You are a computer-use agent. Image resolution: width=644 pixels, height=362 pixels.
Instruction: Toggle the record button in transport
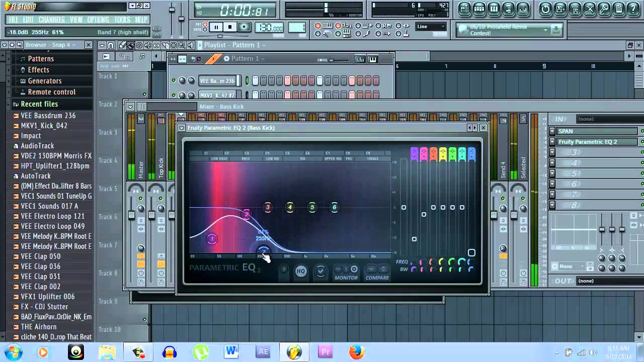(x=244, y=27)
